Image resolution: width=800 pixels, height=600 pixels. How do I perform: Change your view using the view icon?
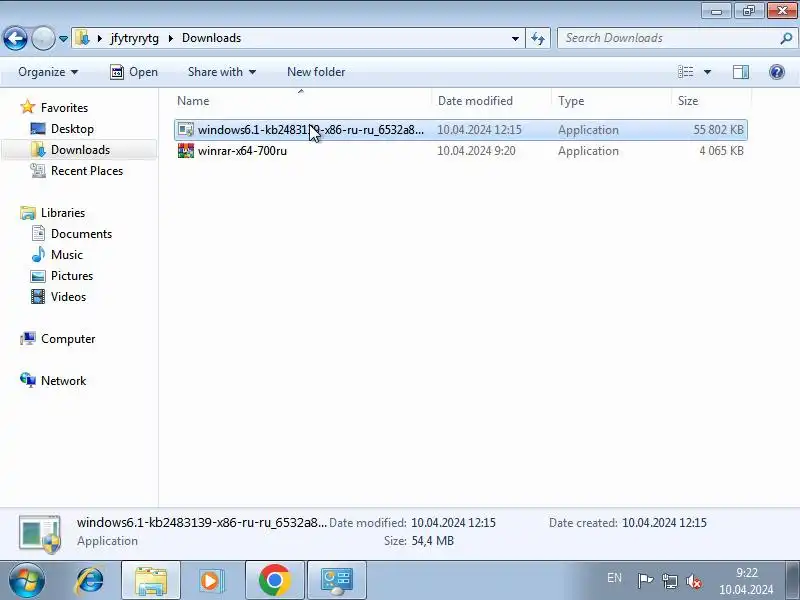pos(685,72)
